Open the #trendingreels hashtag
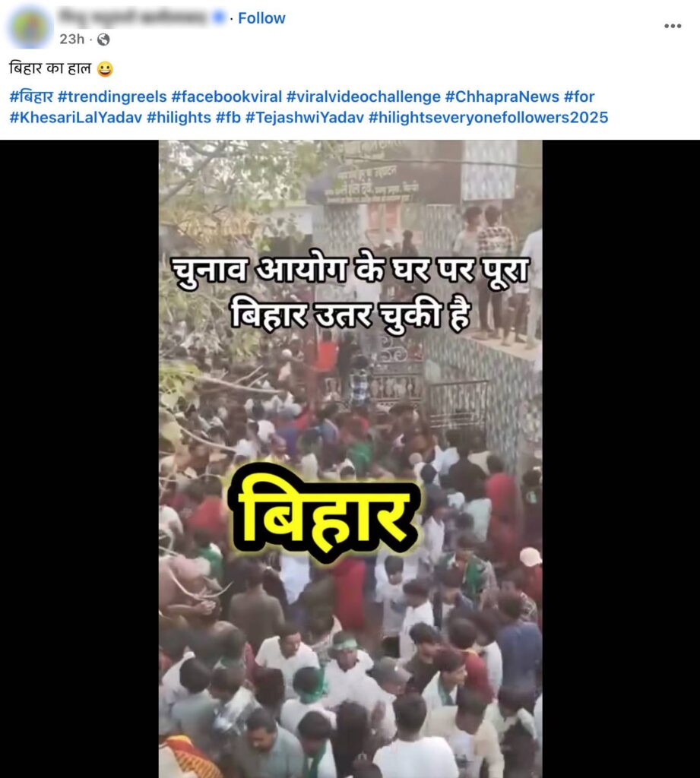 [112, 96]
